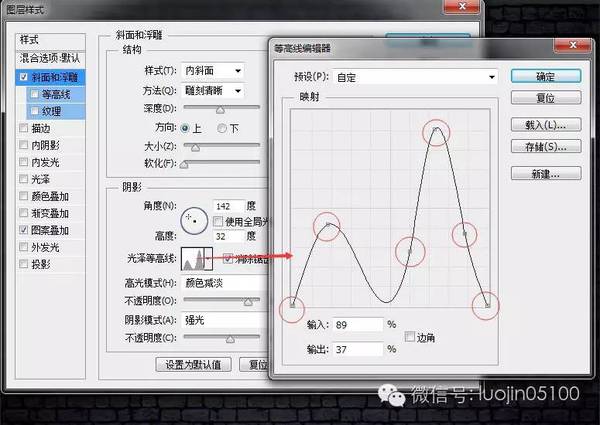600x425 pixels.
Task: Select the 样式 header in the list
Action: pyautogui.click(x=50, y=40)
